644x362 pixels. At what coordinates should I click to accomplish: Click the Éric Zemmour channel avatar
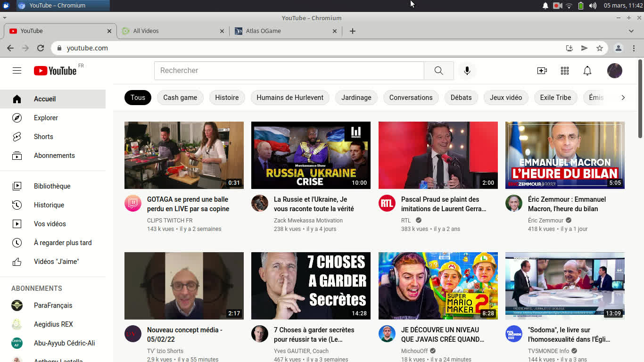pos(514,203)
